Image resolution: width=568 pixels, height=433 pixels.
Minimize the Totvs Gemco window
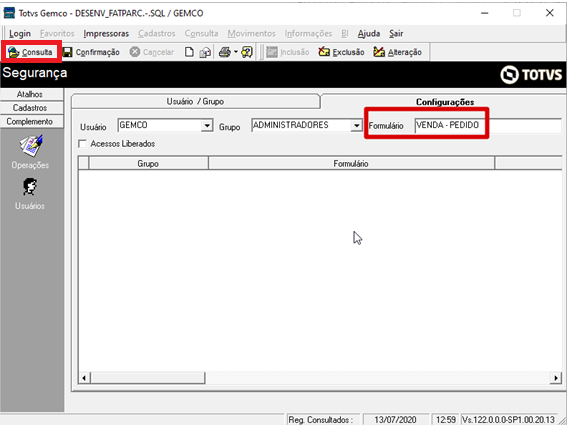coord(485,13)
